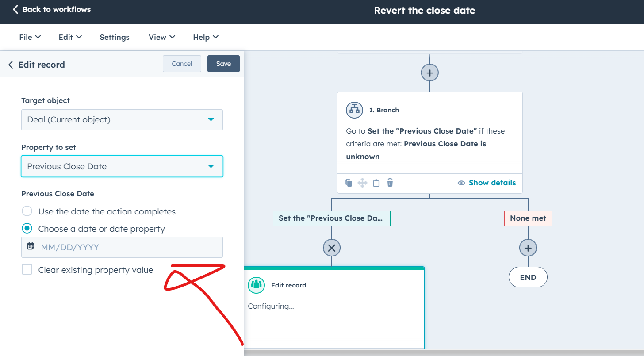Copy the Branch action using its copy icon
Viewport: 644px width, 356px height.
tap(349, 183)
